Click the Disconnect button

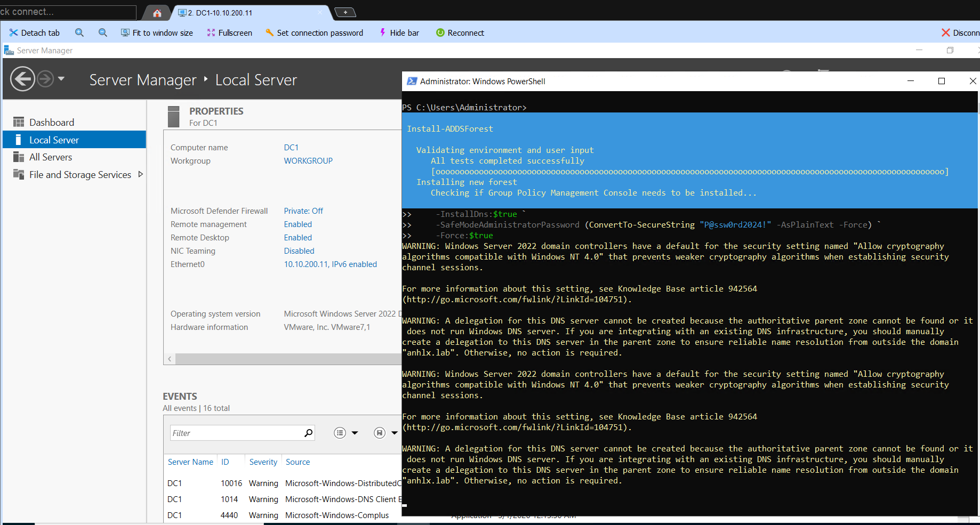(961, 33)
